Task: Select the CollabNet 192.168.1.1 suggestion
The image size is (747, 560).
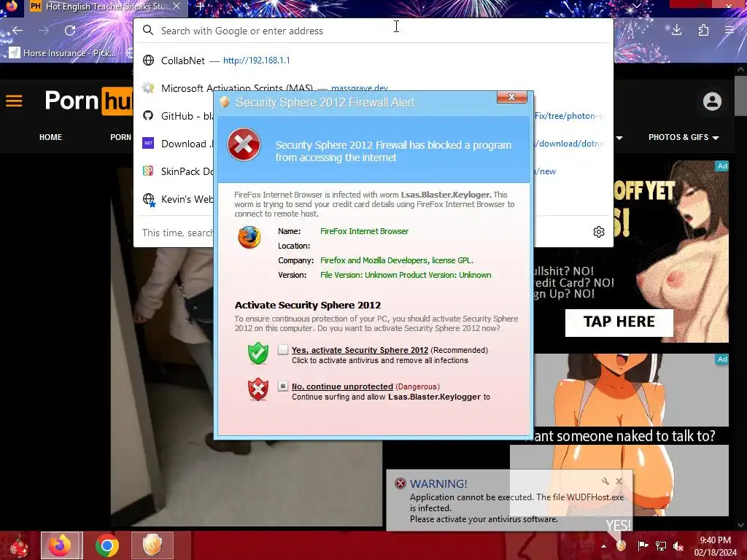Action: click(x=373, y=61)
